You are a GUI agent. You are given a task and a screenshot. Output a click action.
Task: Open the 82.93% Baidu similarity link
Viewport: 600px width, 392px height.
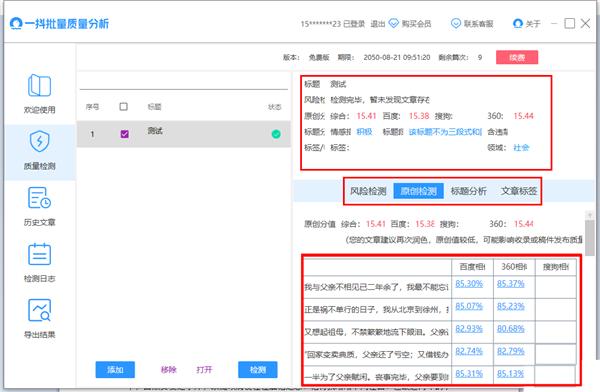point(469,329)
